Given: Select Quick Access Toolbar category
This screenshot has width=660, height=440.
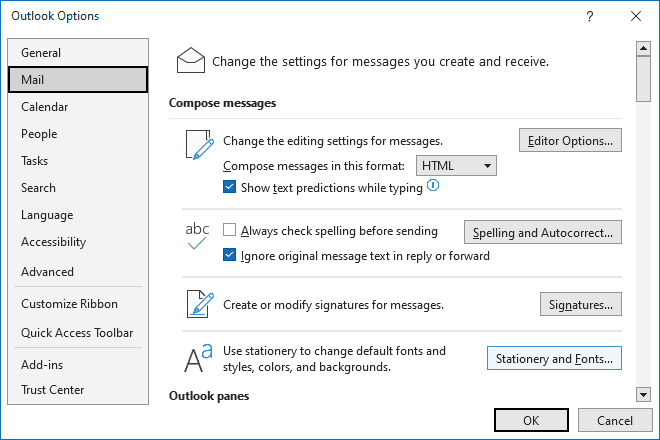Looking at the screenshot, I should point(78,333).
